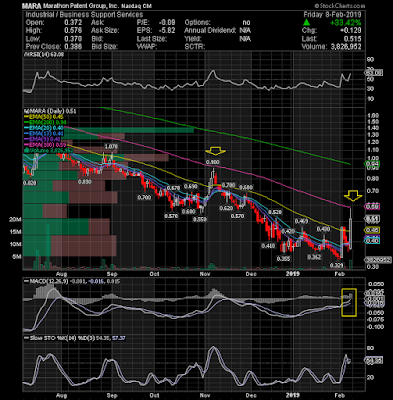The image size is (393, 400).
Task: Click the 0.550 price low label
Action: pos(200,220)
